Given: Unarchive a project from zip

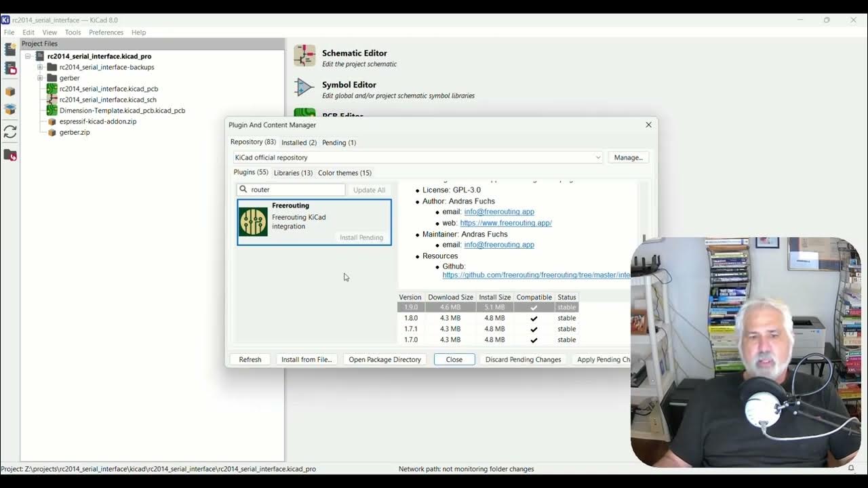Looking at the screenshot, I should [9, 110].
